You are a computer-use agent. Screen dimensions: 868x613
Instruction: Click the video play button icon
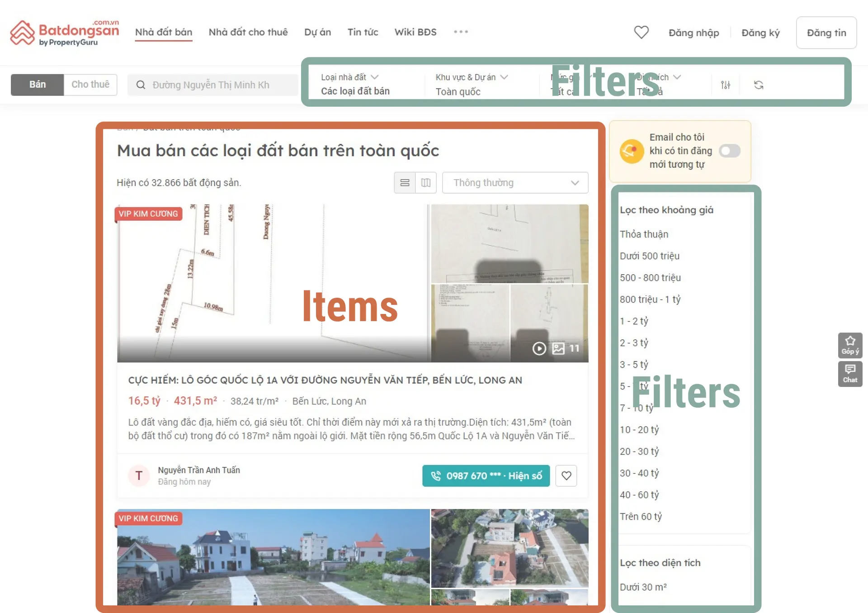coord(539,346)
